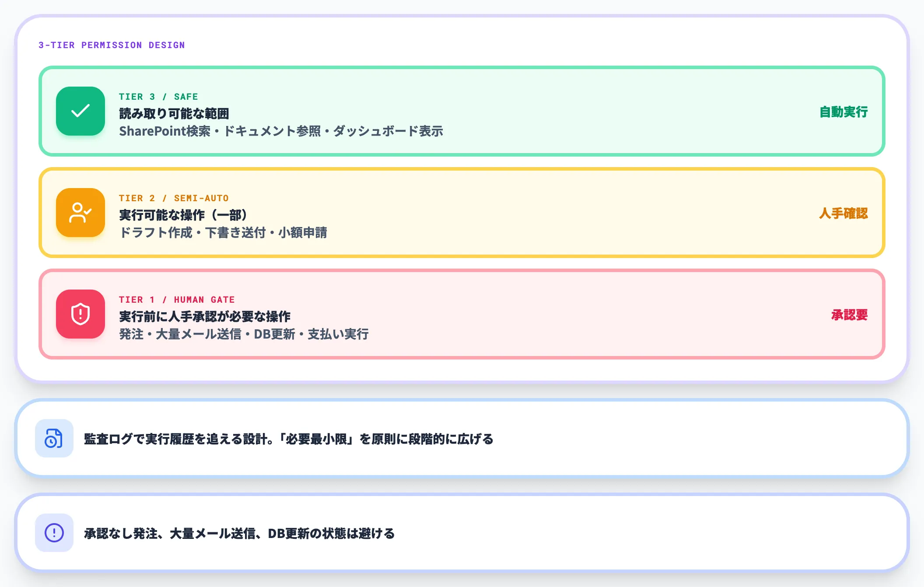Click the 人手確認 status label

coord(843,213)
